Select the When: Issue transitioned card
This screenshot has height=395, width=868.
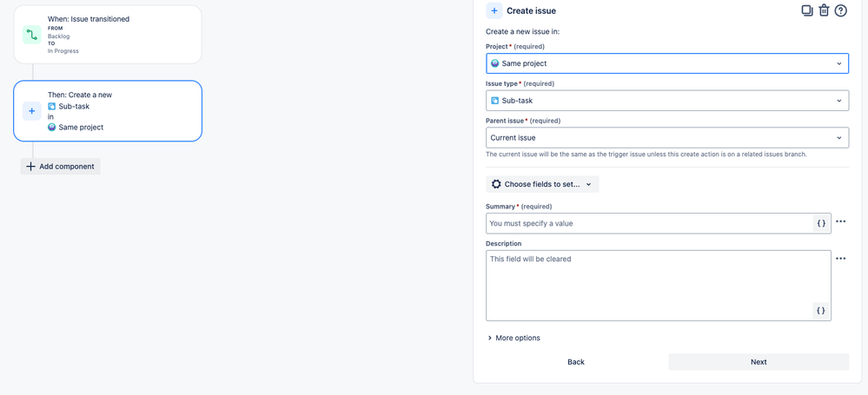point(108,35)
